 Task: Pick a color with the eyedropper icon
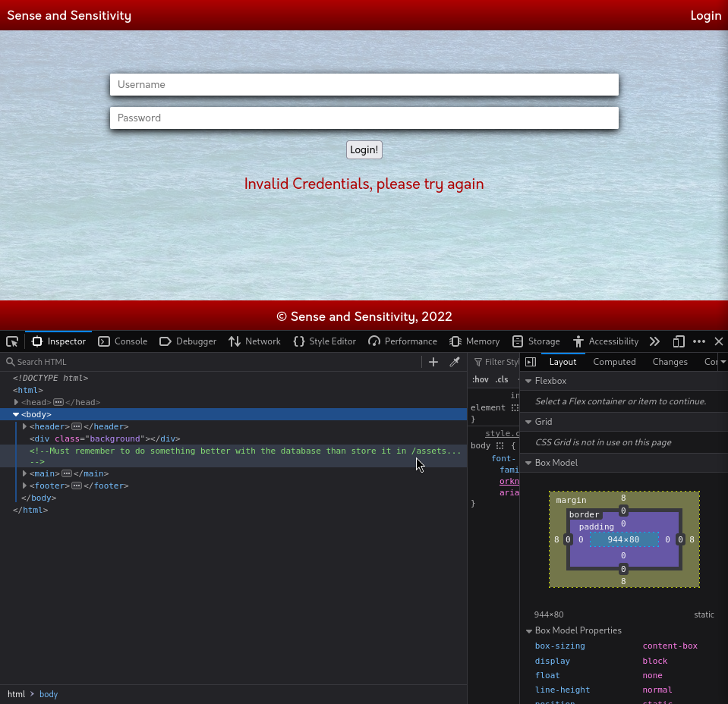pyautogui.click(x=455, y=362)
